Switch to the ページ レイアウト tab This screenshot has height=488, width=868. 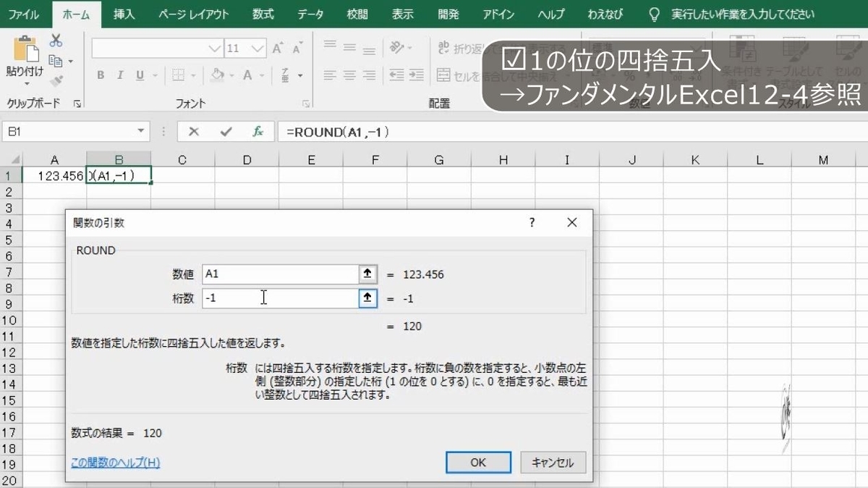pos(192,14)
